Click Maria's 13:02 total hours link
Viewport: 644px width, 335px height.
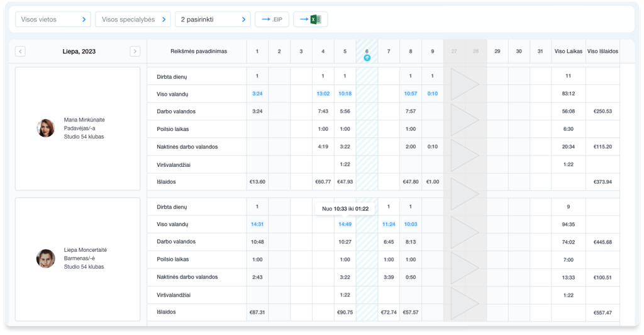click(x=323, y=94)
